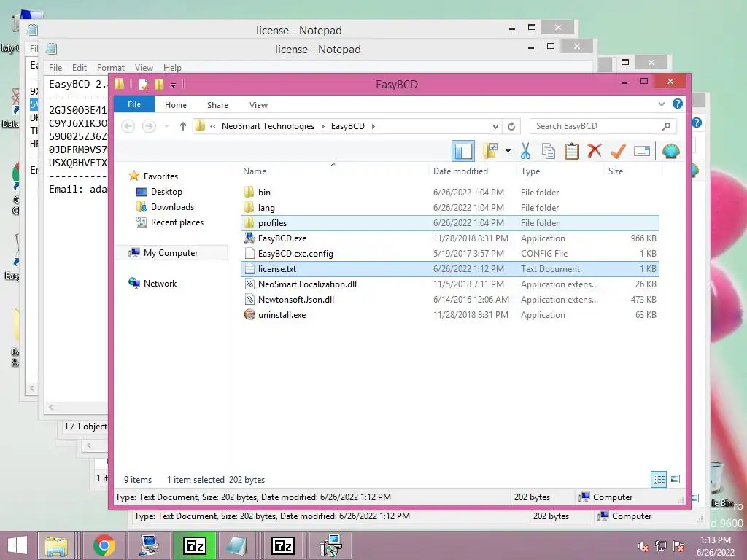
Task: Expand the address bar history dropdown
Action: [495, 126]
